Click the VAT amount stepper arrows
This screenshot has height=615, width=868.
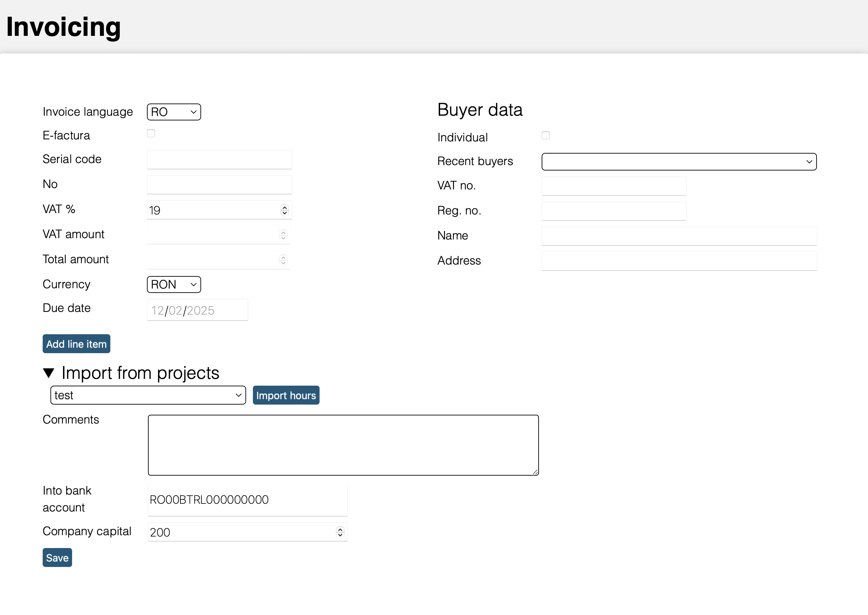click(283, 235)
